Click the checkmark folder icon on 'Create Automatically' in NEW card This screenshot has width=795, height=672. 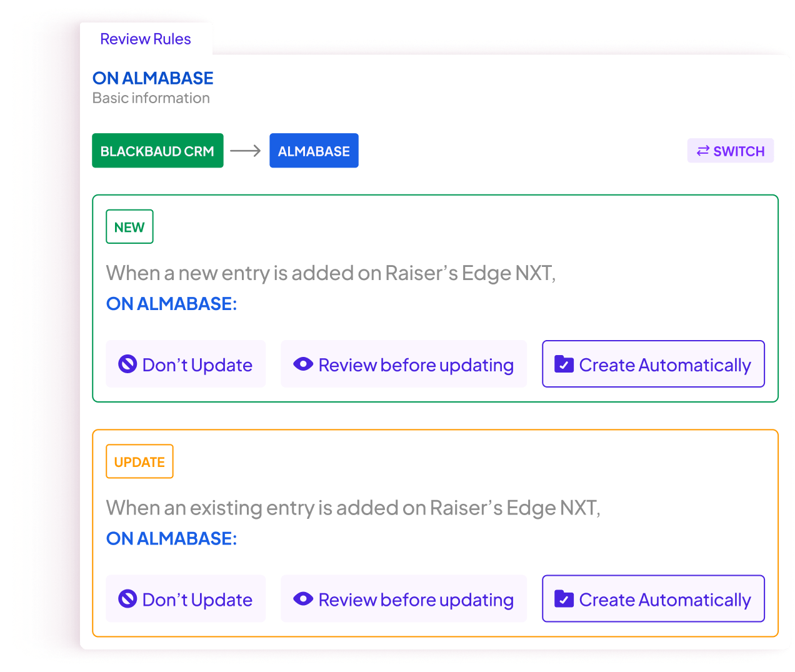pos(563,364)
